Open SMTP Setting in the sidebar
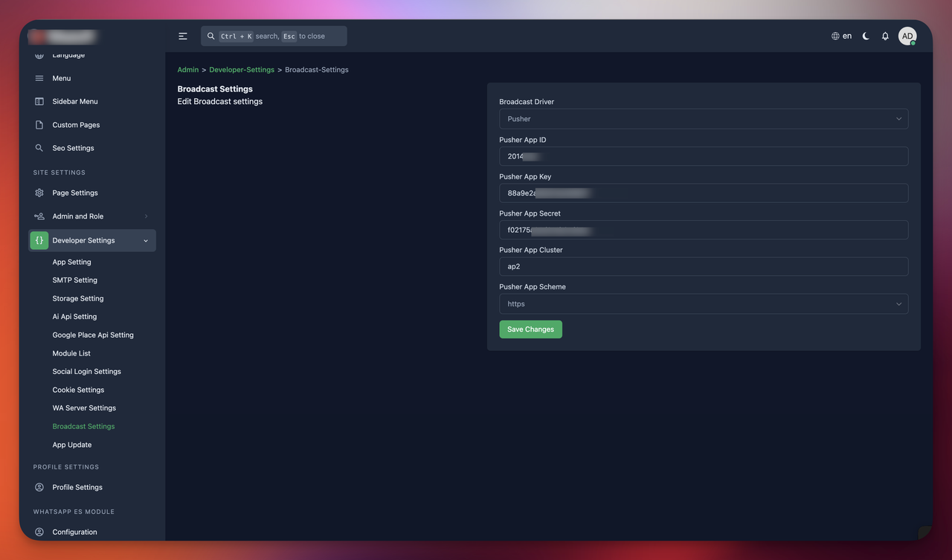 coord(75,280)
